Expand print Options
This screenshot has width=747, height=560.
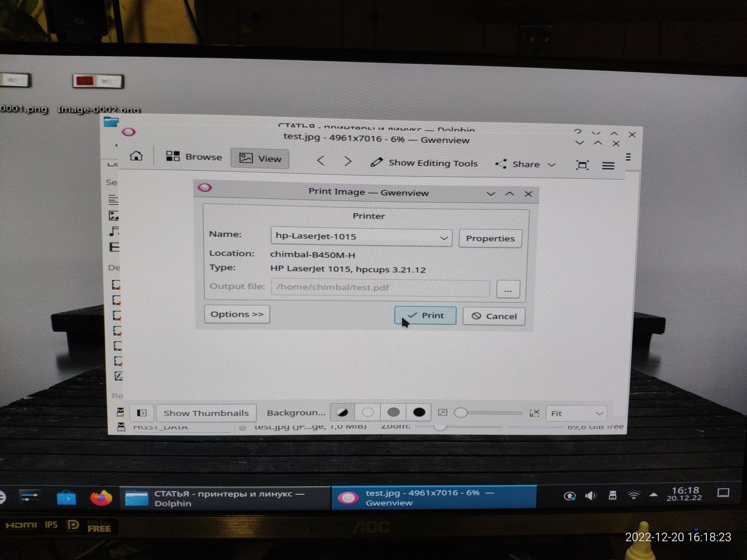click(x=237, y=314)
